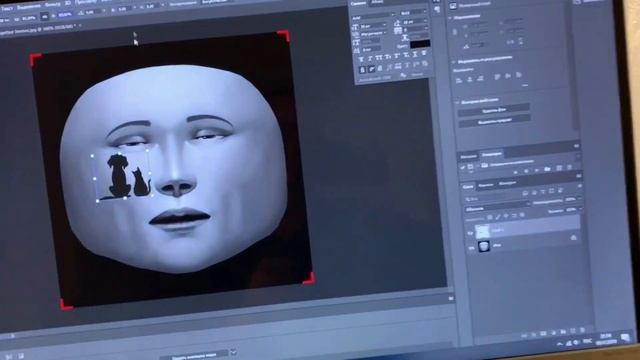Switch to the Channels tab
This screenshot has height=360, width=640.
click(485, 185)
